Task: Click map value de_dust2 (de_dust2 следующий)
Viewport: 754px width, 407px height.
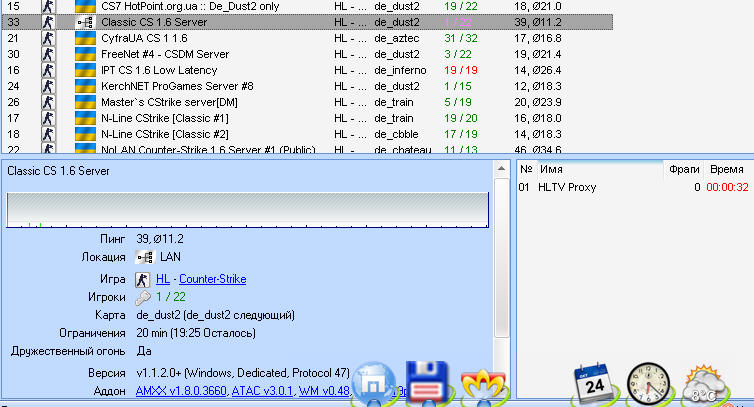Action: point(215,316)
